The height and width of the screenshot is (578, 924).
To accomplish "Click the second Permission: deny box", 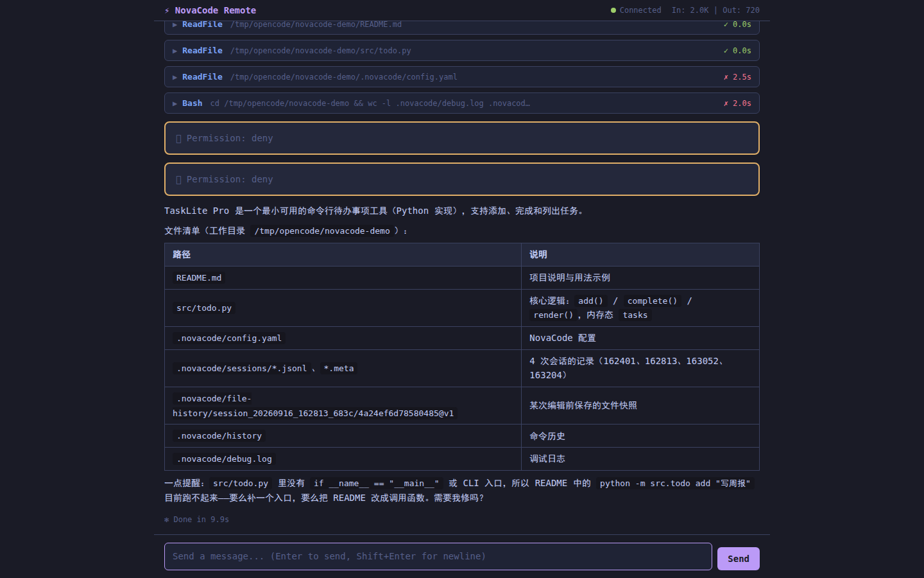I will click(x=462, y=179).
